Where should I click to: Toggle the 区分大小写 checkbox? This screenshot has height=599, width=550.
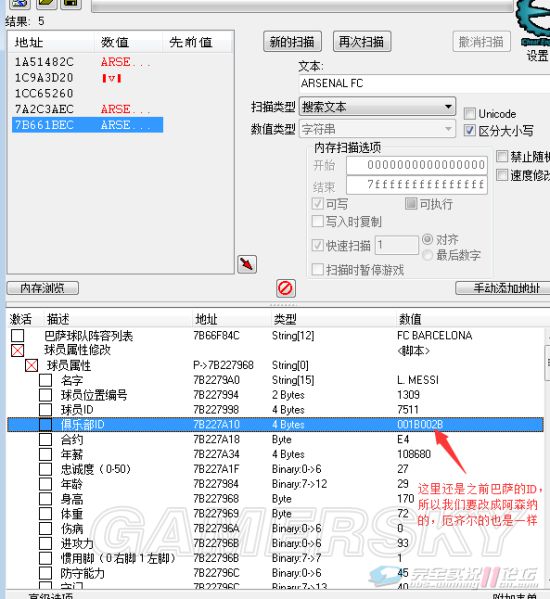[469, 131]
